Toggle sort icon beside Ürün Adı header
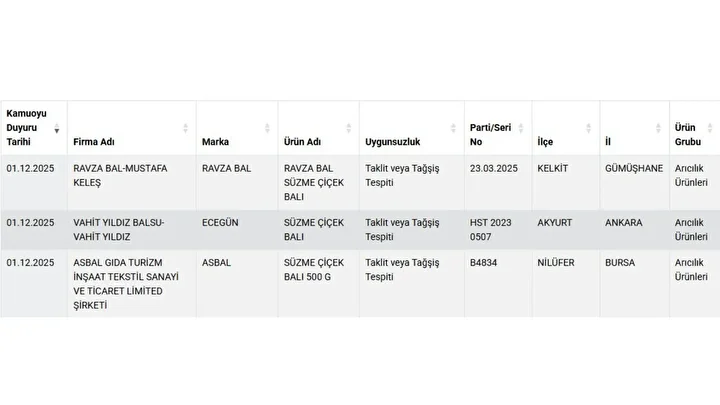The image size is (720, 405). 349,128
